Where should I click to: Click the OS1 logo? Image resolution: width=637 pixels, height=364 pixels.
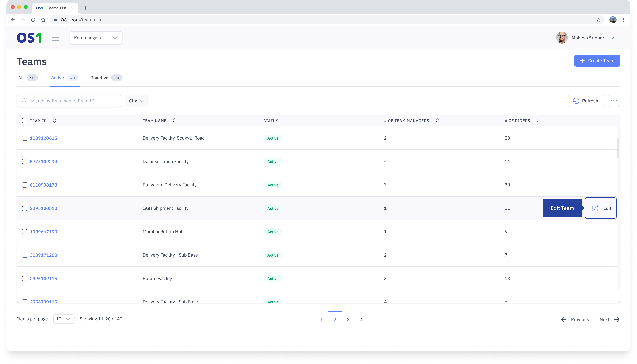pos(29,38)
